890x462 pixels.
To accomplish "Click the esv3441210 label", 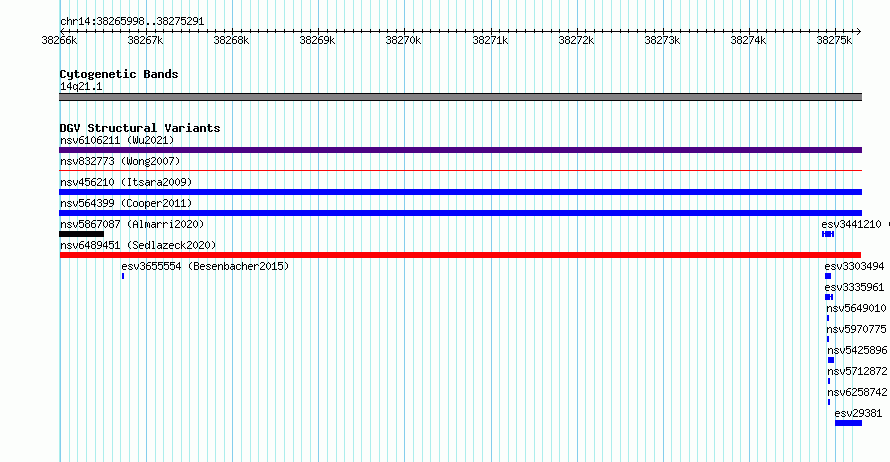I will [x=851, y=224].
